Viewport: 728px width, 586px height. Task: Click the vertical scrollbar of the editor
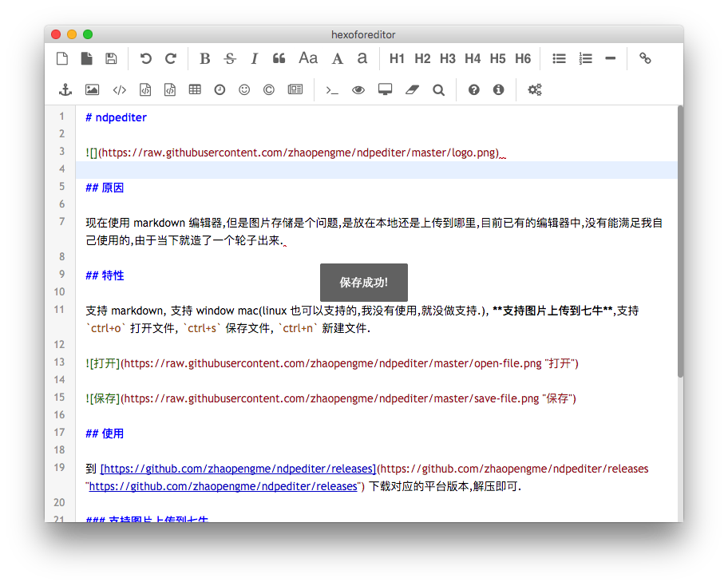(x=680, y=240)
